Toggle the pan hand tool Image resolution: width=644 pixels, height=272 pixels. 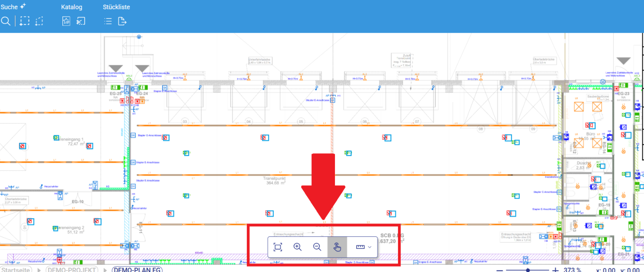coord(337,247)
